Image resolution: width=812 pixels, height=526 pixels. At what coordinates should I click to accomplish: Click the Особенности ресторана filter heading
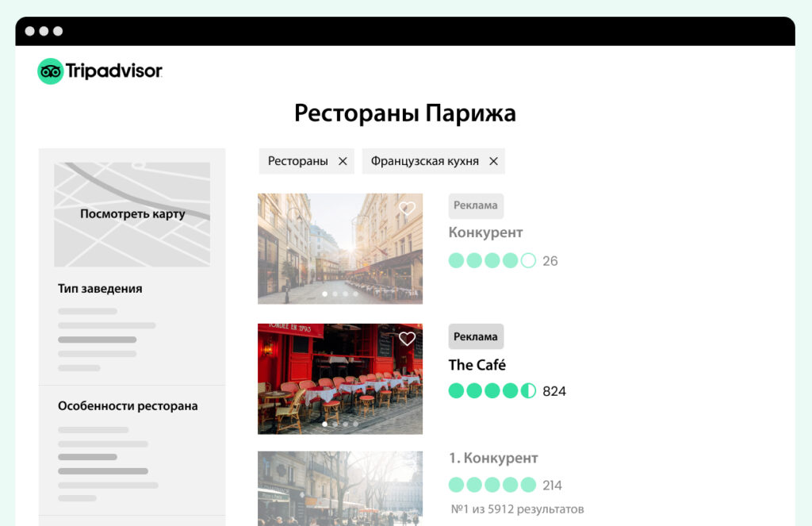pyautogui.click(x=128, y=405)
